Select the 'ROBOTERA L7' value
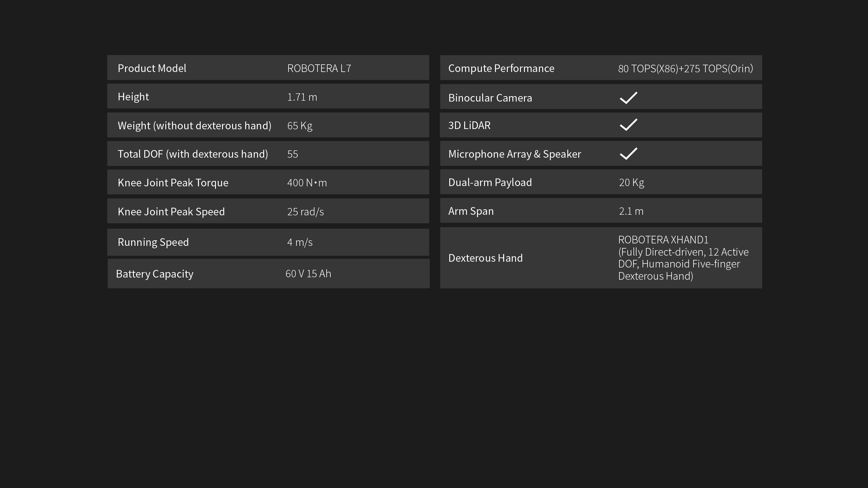This screenshot has width=868, height=488. (x=319, y=68)
